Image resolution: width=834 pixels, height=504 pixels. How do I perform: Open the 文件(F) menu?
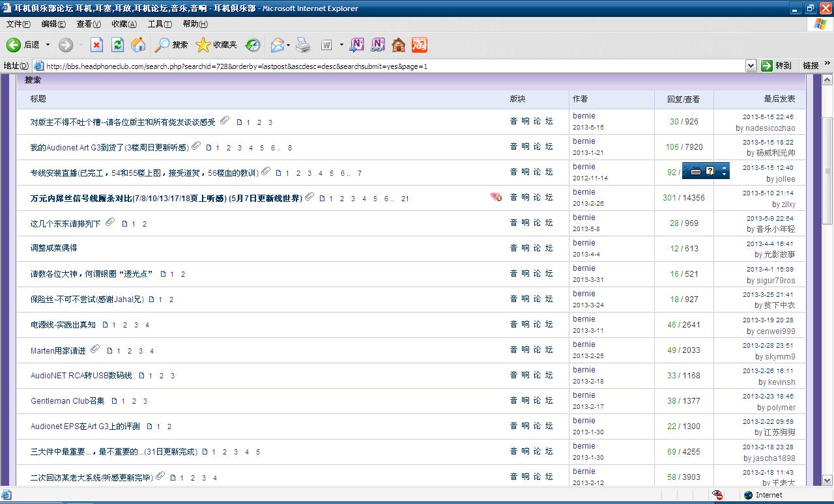point(18,24)
